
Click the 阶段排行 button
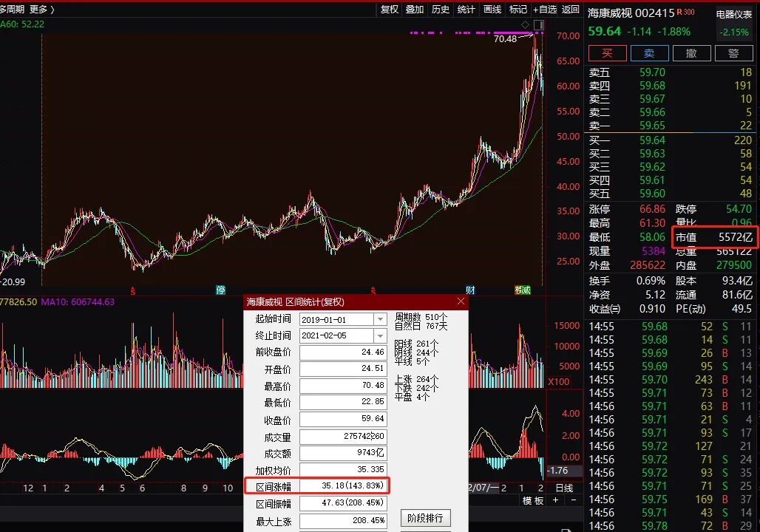(x=425, y=518)
